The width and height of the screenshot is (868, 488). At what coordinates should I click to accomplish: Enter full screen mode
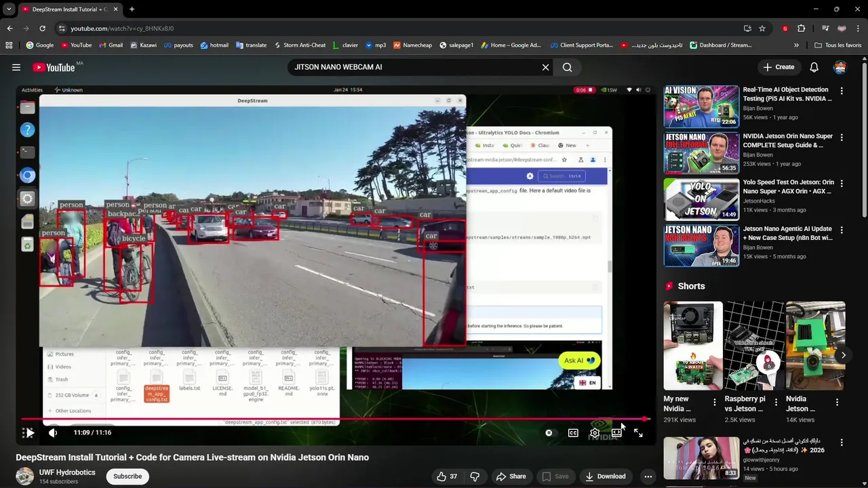(x=638, y=432)
